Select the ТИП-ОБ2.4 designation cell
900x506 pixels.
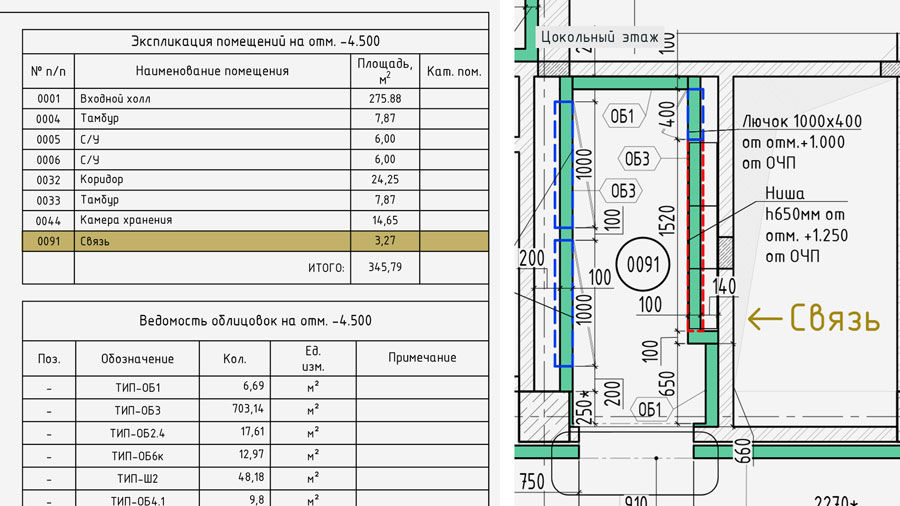(x=138, y=432)
